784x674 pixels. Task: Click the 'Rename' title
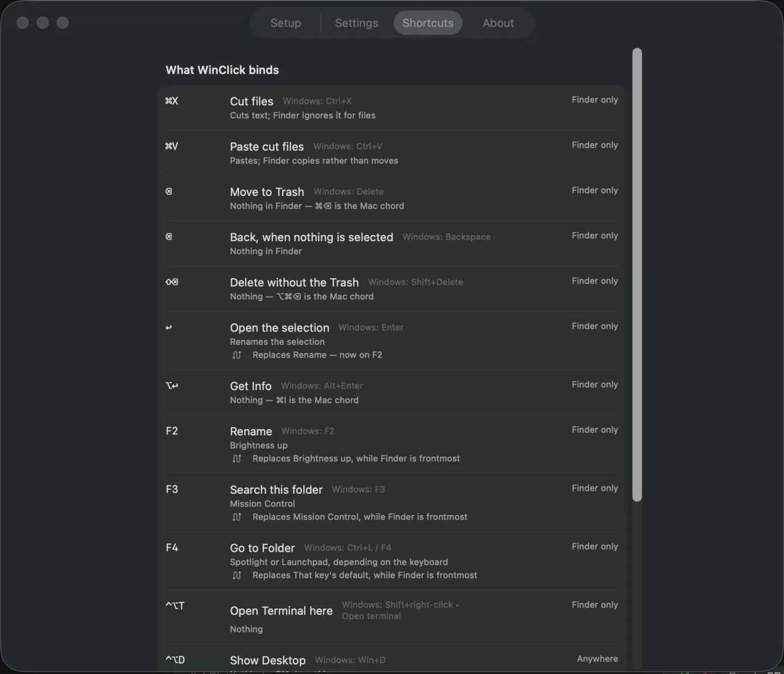pyautogui.click(x=251, y=432)
